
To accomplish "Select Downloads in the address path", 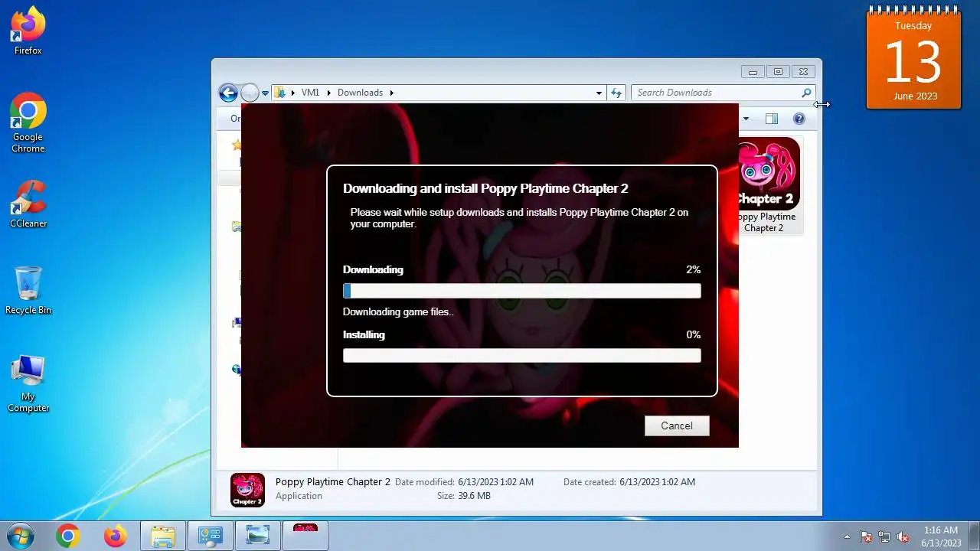I will (x=360, y=93).
